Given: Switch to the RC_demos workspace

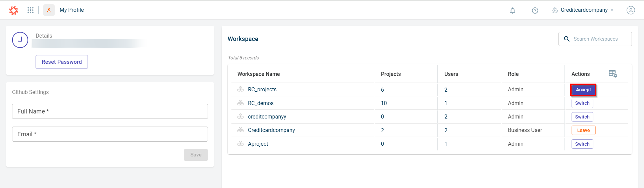Looking at the screenshot, I should tap(582, 103).
